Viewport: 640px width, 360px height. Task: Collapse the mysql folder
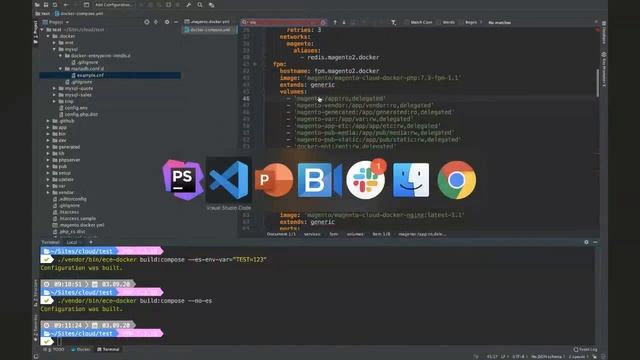coord(54,49)
